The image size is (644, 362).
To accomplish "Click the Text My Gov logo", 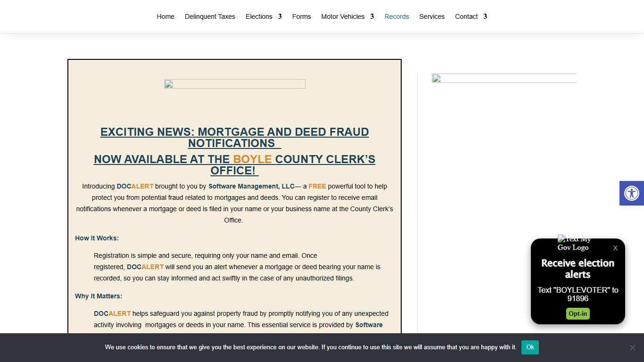I will click(573, 243).
